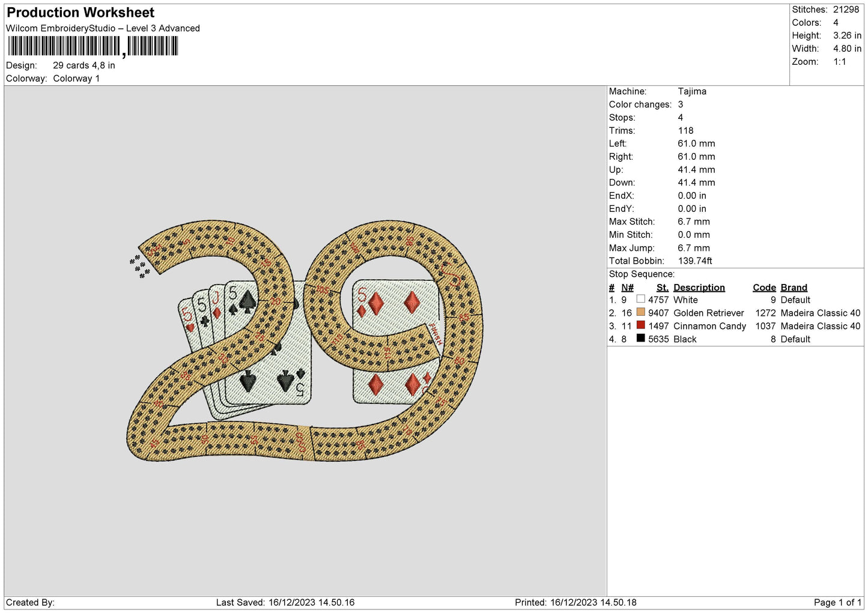Click the design barcode
This screenshot has width=868, height=613.
[93, 46]
